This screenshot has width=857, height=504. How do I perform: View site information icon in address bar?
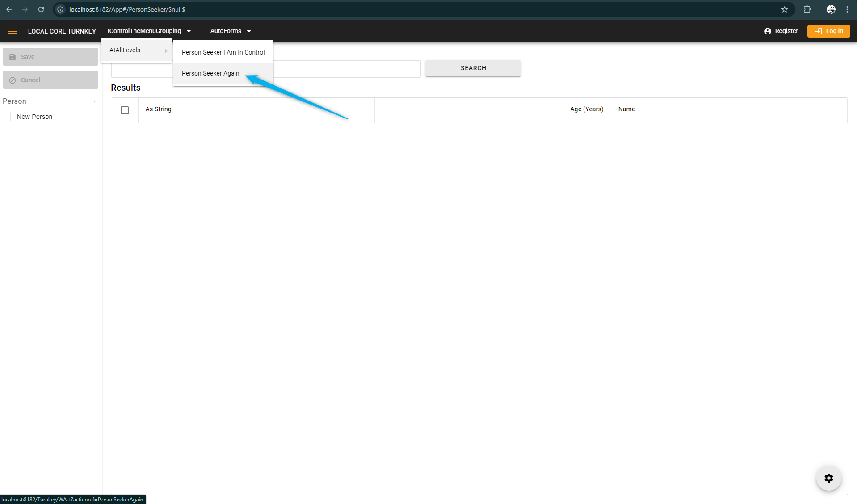(x=60, y=9)
